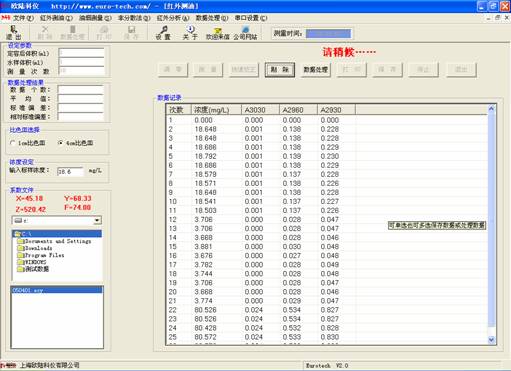Viewport: 511px width, 371px height.
Task: Click the greyed 打印 toolbar icon
Action: [x=104, y=33]
